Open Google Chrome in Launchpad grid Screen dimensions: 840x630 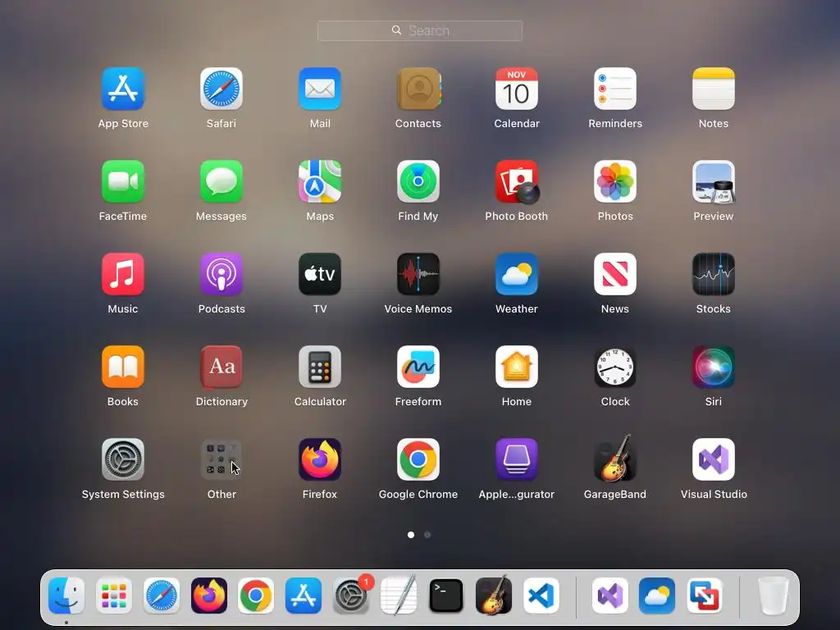point(418,459)
